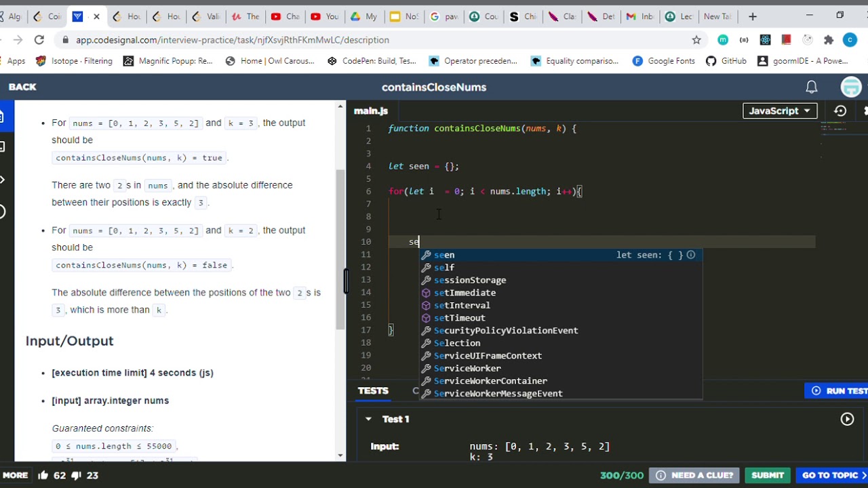Submit the solution with SUBMIT
The height and width of the screenshot is (488, 868).
click(768, 475)
